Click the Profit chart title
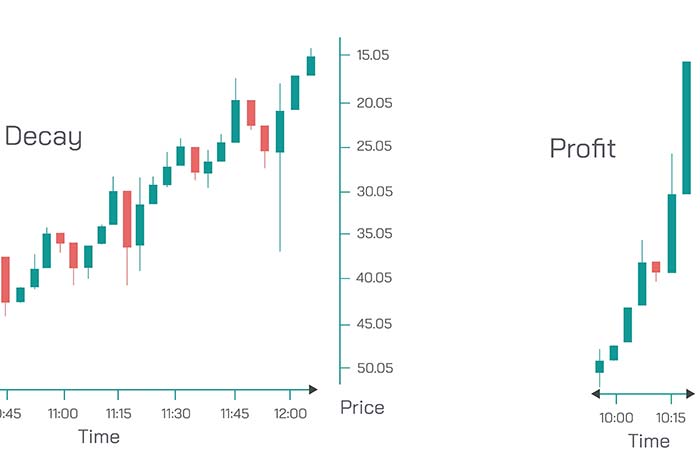The width and height of the screenshot is (700, 467). (582, 149)
